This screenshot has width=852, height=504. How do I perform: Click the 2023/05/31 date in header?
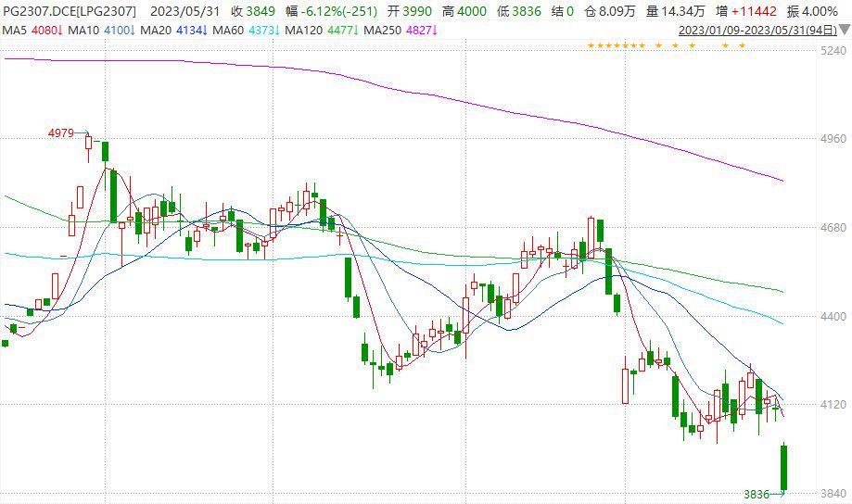pos(185,11)
